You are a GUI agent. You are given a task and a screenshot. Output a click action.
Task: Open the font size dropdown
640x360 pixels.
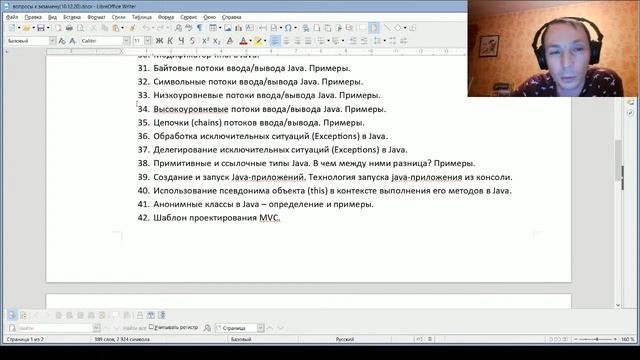(147, 41)
